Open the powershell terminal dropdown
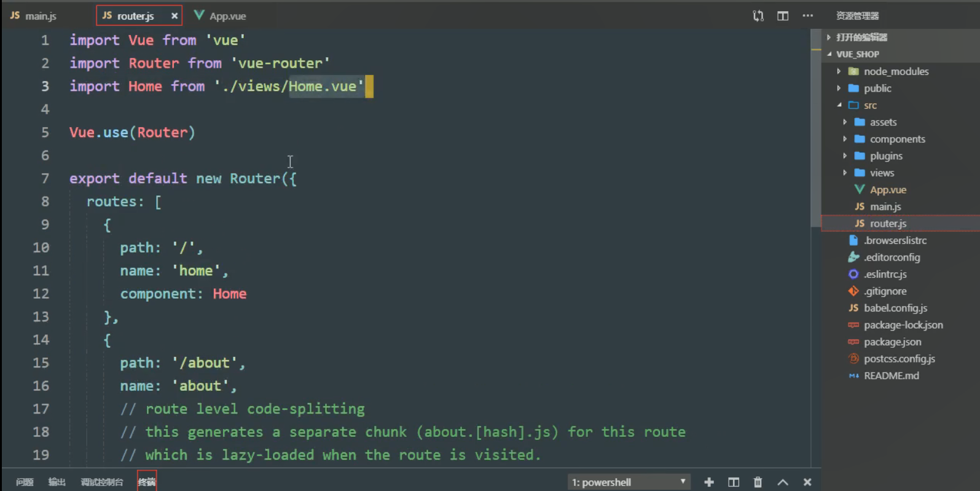 [629, 482]
